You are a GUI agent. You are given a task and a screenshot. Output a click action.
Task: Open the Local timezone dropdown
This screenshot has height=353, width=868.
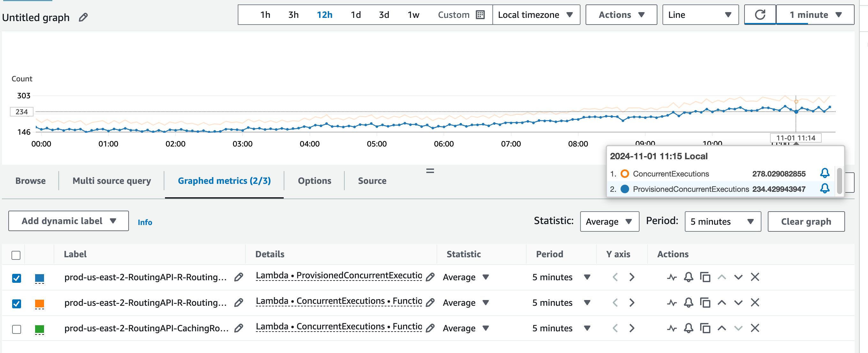tap(536, 15)
